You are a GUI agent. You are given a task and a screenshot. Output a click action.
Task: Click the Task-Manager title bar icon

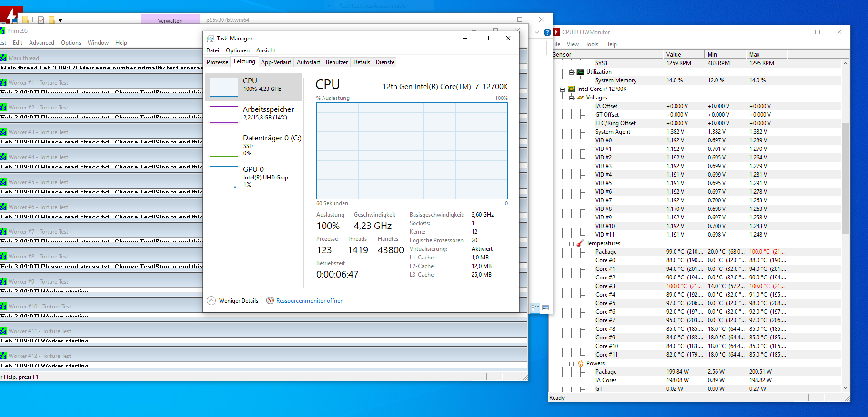click(x=211, y=39)
